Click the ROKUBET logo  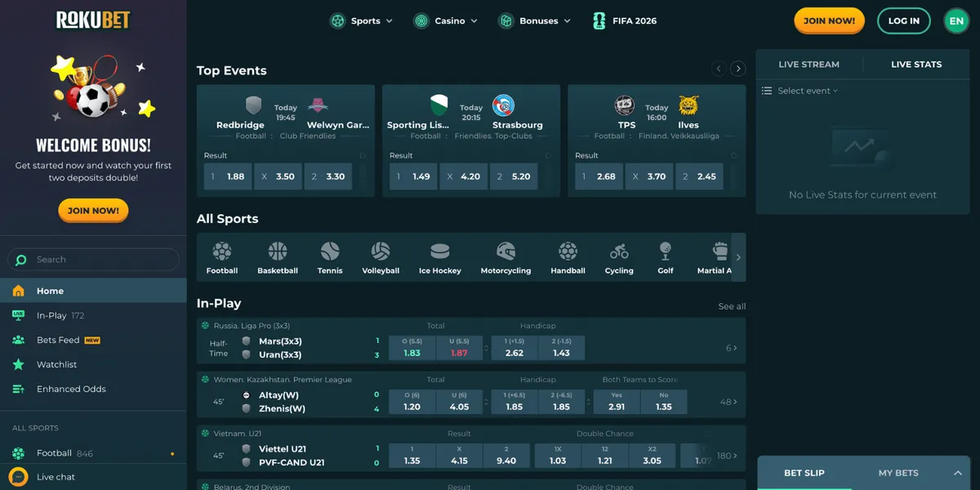tap(93, 20)
